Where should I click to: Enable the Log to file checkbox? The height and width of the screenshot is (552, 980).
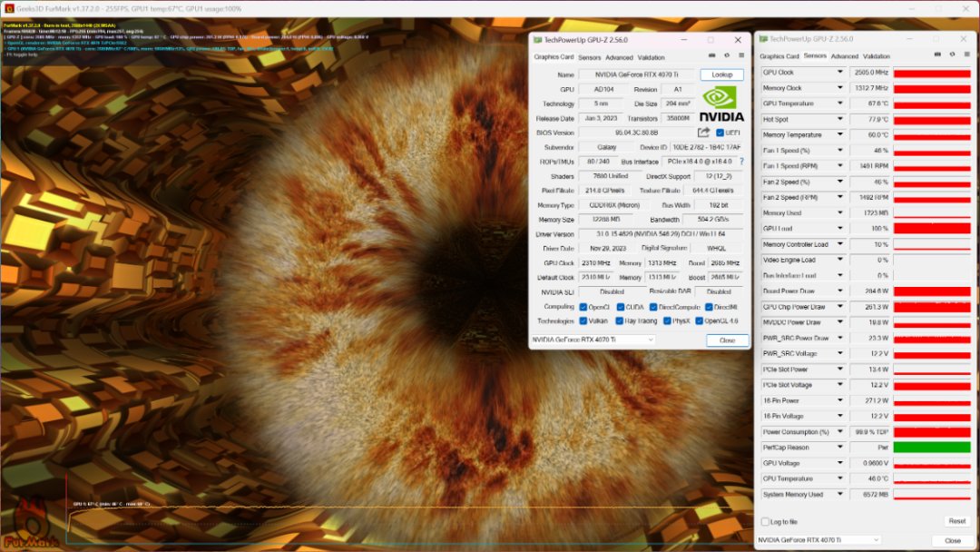765,521
